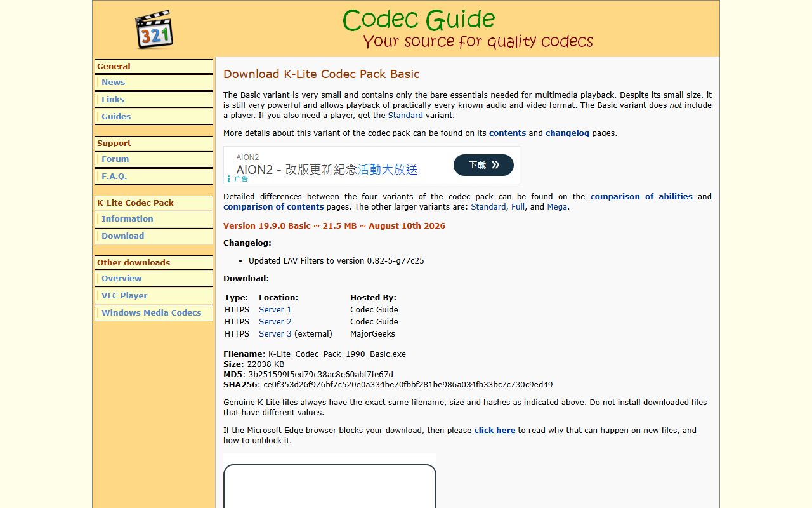812x508 pixels.
Task: Open the F.A.Q. sidebar link
Action: tap(154, 177)
